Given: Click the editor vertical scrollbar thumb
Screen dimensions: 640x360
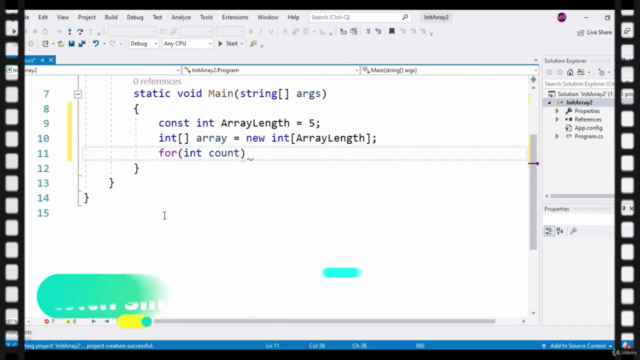Looking at the screenshot, I should pos(533,192).
